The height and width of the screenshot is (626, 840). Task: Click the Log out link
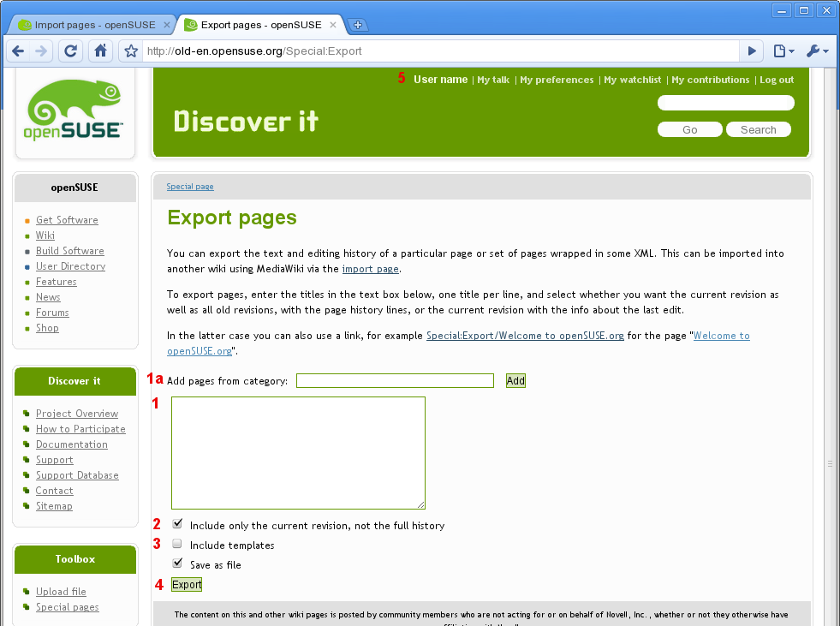click(x=777, y=80)
